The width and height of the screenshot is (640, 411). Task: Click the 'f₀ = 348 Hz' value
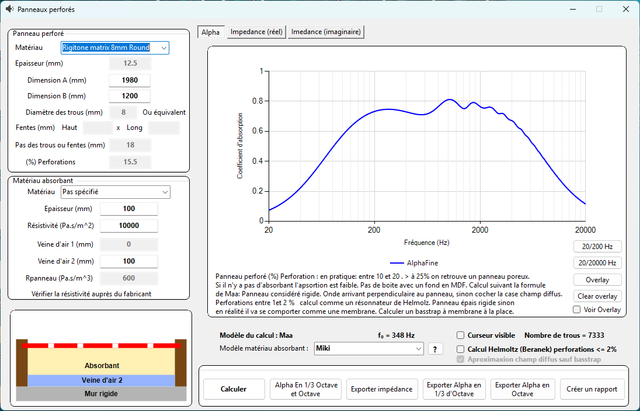(396, 335)
